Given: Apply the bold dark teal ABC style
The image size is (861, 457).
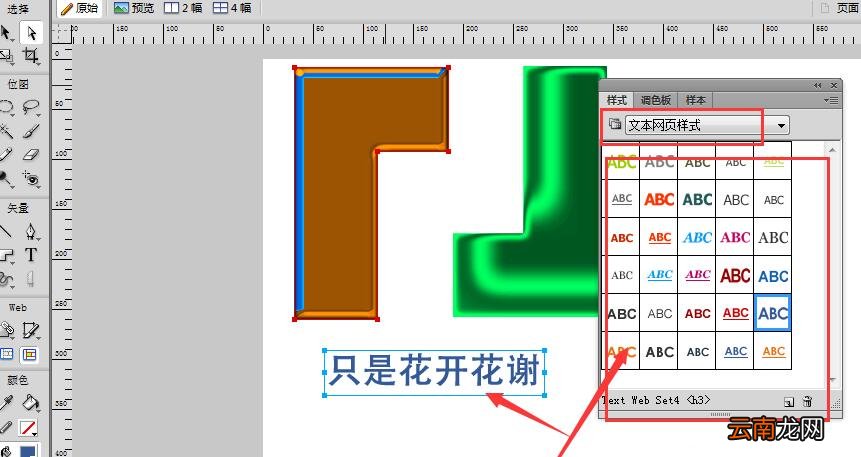Looking at the screenshot, I should 697,199.
